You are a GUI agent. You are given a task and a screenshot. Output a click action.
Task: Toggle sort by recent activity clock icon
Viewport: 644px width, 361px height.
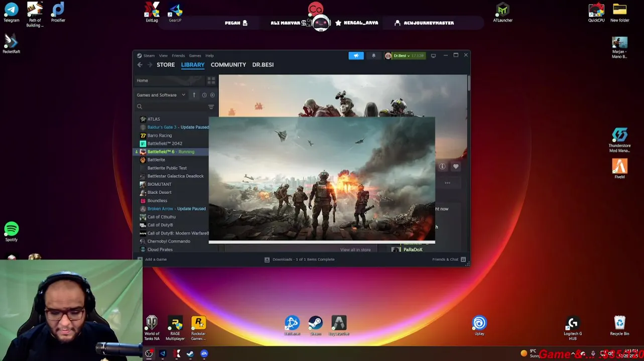tap(204, 95)
